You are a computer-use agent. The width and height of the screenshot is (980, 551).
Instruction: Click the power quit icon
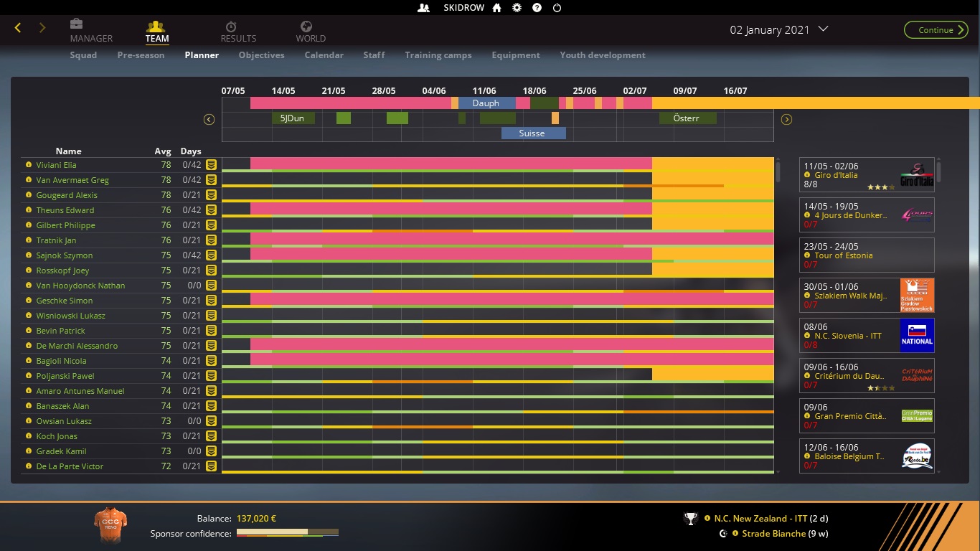(557, 8)
